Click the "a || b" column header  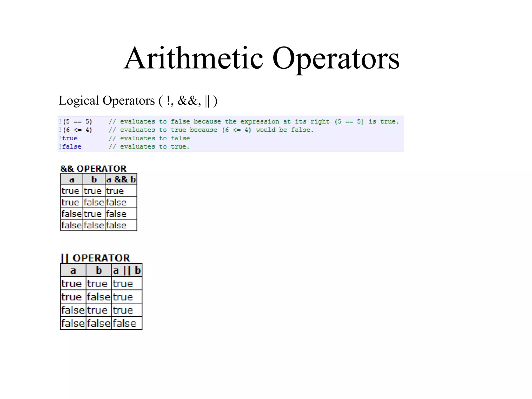coord(127,270)
